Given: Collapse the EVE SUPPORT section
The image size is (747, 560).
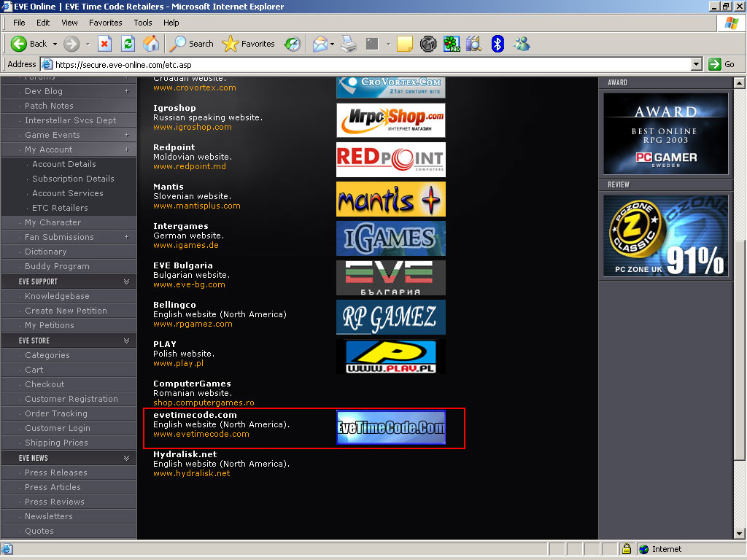Looking at the screenshot, I should pyautogui.click(x=126, y=281).
